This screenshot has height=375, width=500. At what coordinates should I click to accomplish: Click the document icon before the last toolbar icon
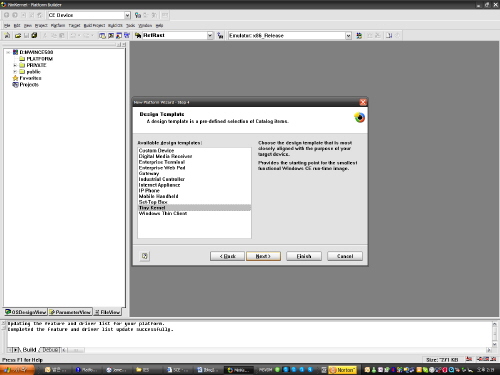(x=389, y=35)
